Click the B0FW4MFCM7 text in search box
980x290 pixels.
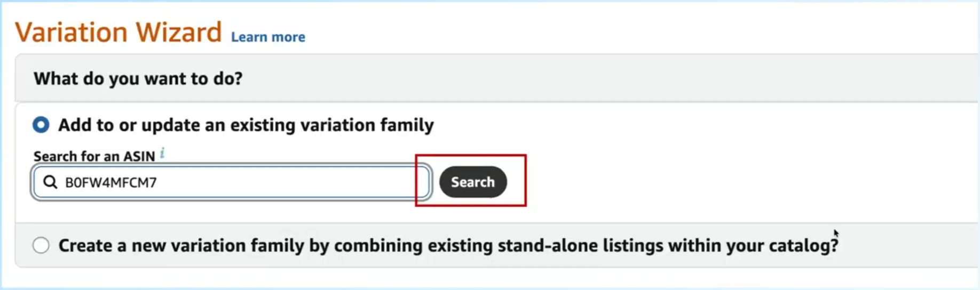[x=110, y=182]
